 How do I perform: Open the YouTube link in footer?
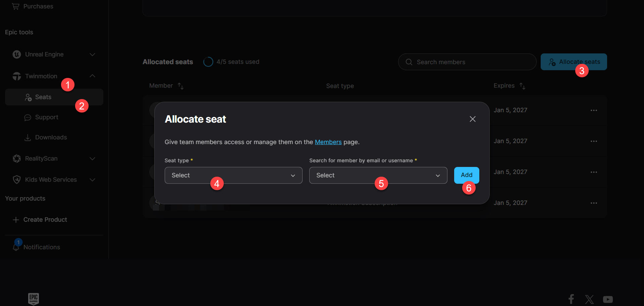[x=608, y=299]
